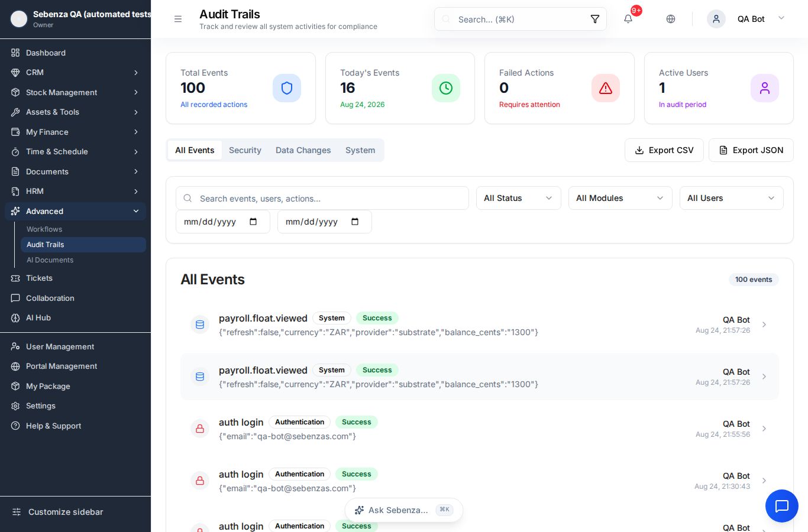Click the top global search field
Screen dimensions: 808x532
pyautogui.click(x=521, y=19)
